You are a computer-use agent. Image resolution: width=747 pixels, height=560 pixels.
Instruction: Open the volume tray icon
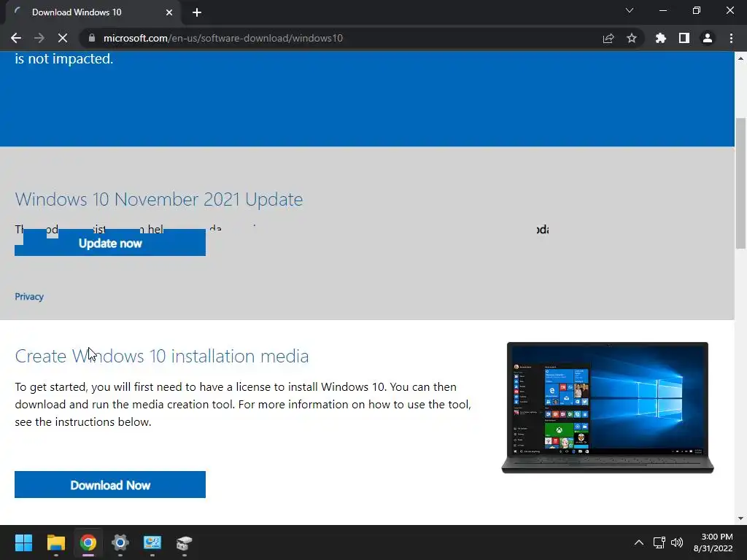click(x=676, y=542)
